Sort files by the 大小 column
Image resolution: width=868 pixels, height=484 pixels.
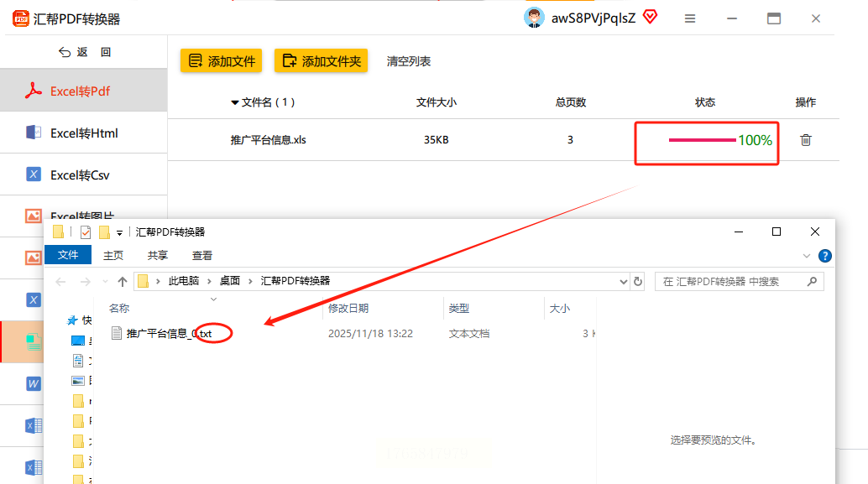[560, 308]
